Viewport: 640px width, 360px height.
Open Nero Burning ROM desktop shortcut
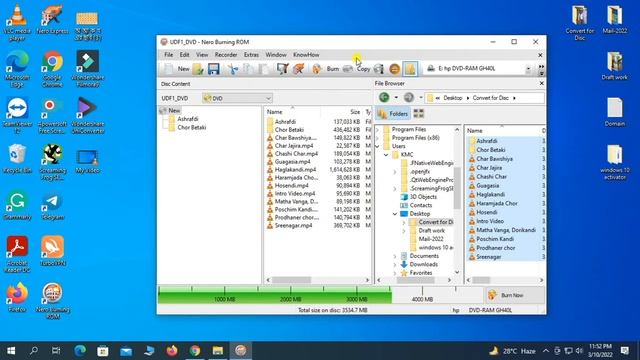pyautogui.click(x=52, y=301)
